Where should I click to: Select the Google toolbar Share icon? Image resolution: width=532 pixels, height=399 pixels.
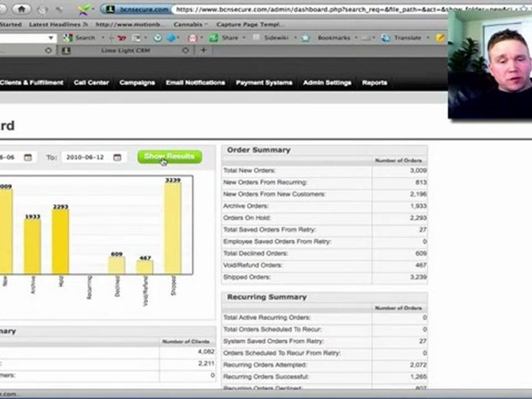(214, 38)
